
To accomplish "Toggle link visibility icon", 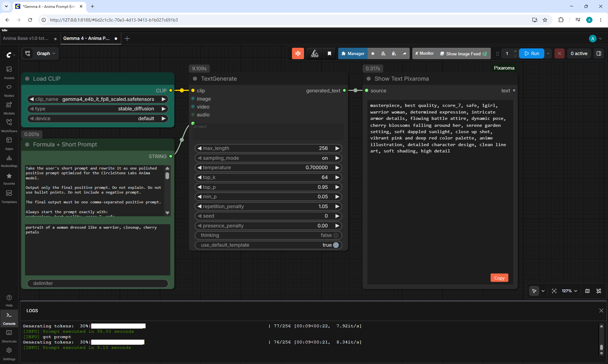I will click(x=599, y=291).
